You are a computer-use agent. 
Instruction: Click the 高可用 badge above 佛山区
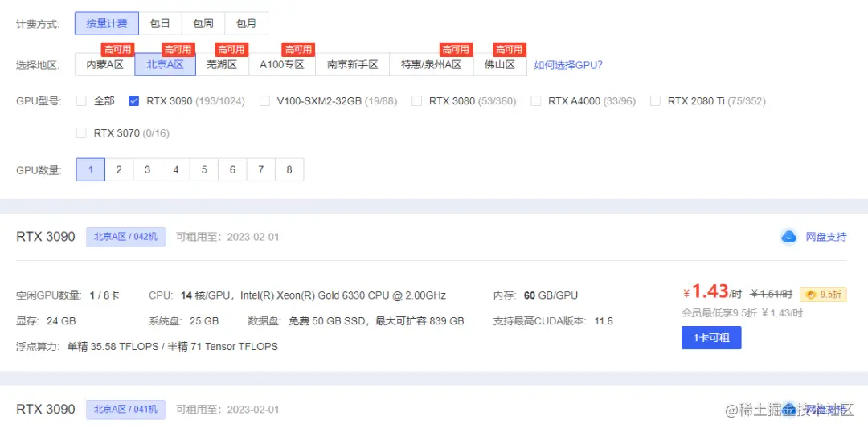(x=510, y=49)
